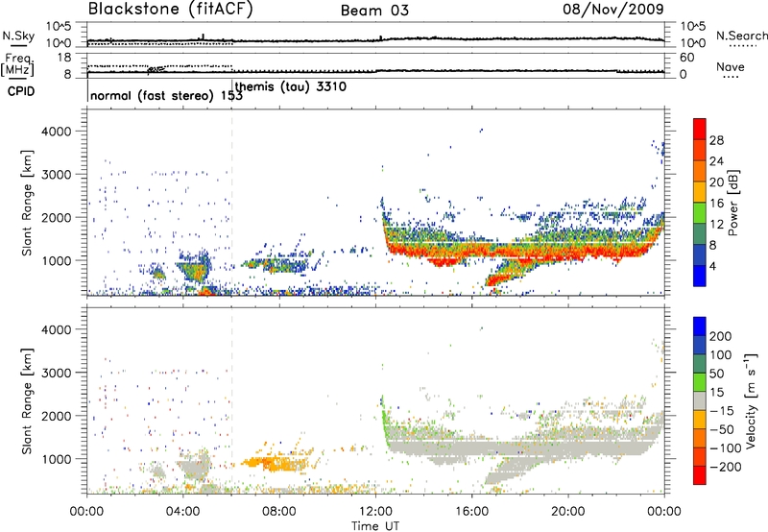Click the 'Freq. [MHz]' axis label

(x=17, y=64)
